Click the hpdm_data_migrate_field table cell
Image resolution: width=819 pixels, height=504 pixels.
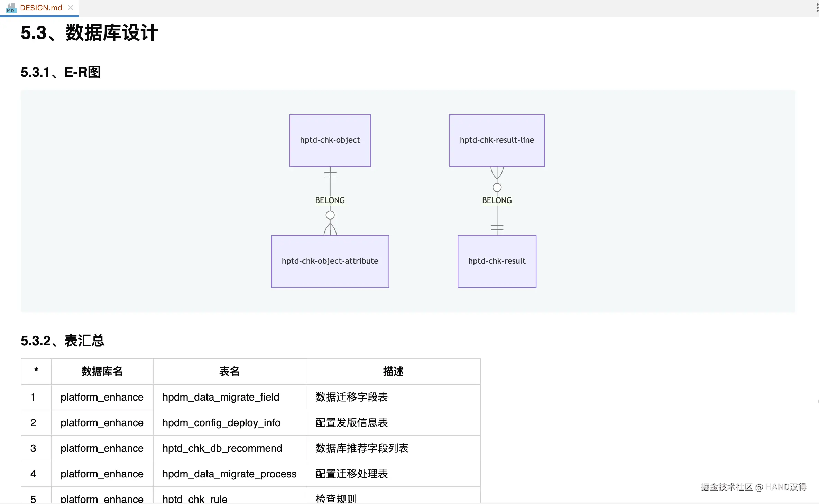pos(221,397)
